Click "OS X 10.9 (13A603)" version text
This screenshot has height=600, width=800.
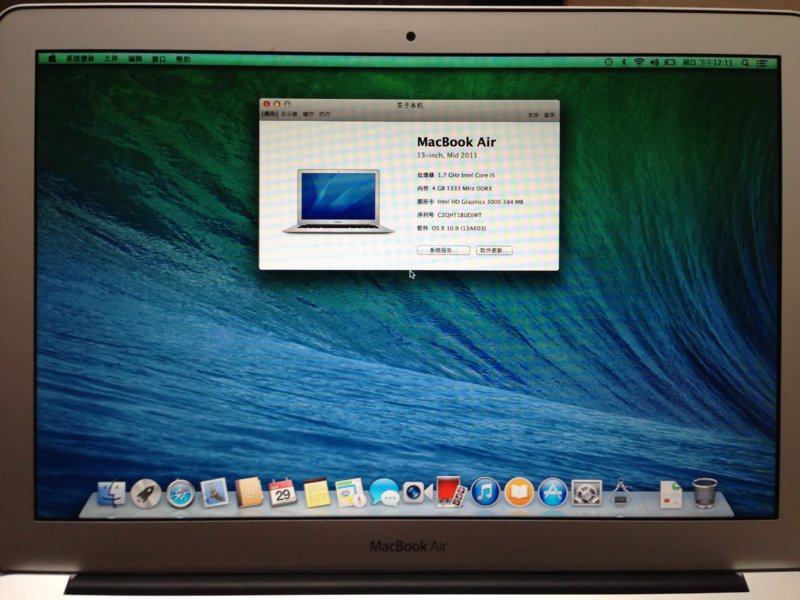pyautogui.click(x=459, y=228)
